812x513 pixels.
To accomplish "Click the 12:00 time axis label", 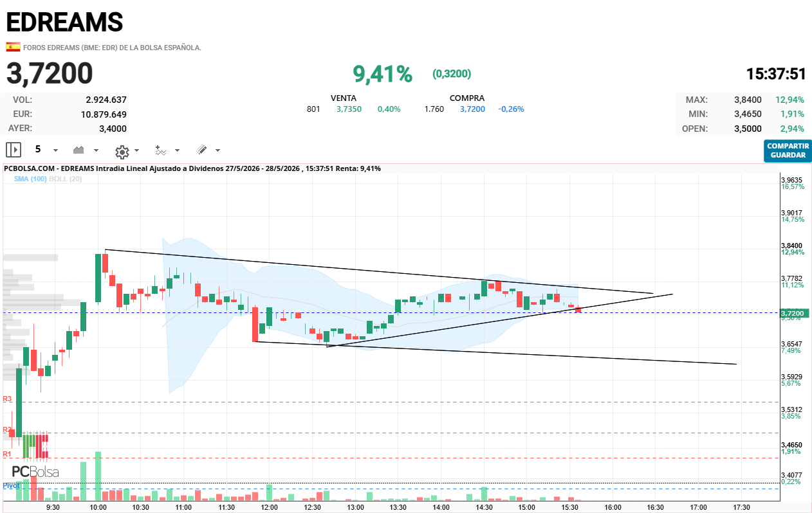I will pyautogui.click(x=270, y=507).
